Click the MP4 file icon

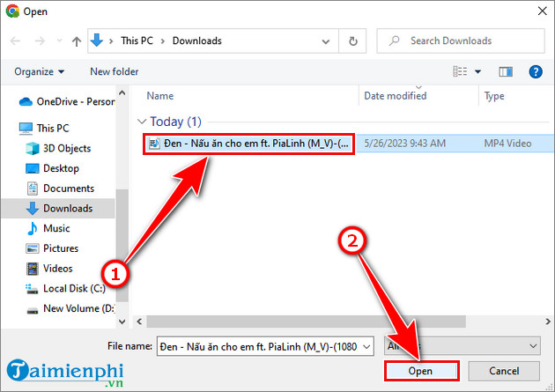[154, 144]
